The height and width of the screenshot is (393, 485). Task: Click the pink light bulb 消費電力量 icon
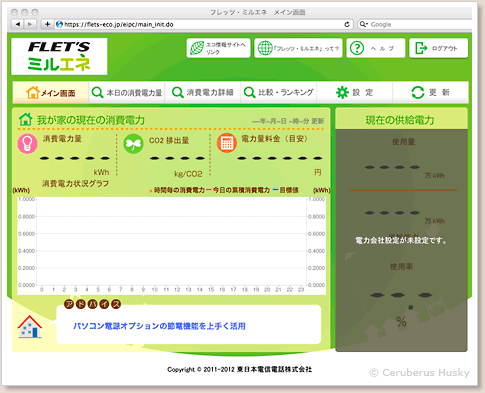click(27, 144)
